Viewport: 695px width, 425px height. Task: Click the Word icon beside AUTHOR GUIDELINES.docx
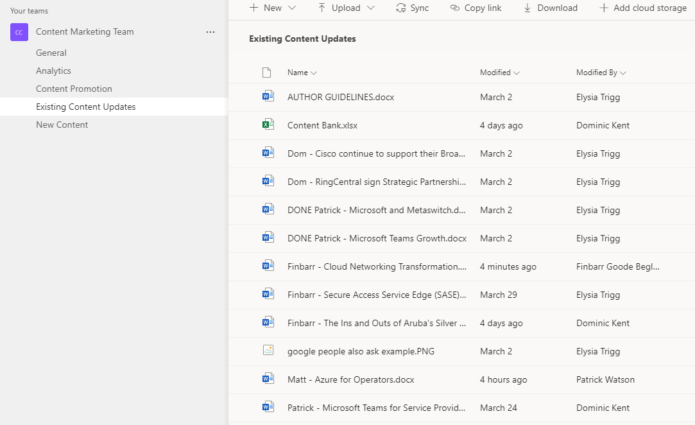267,97
